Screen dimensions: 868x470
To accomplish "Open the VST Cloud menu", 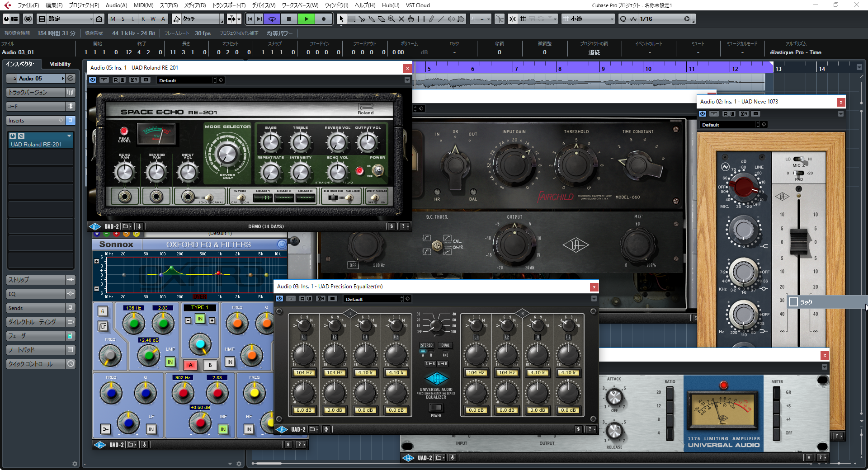I will pos(418,5).
